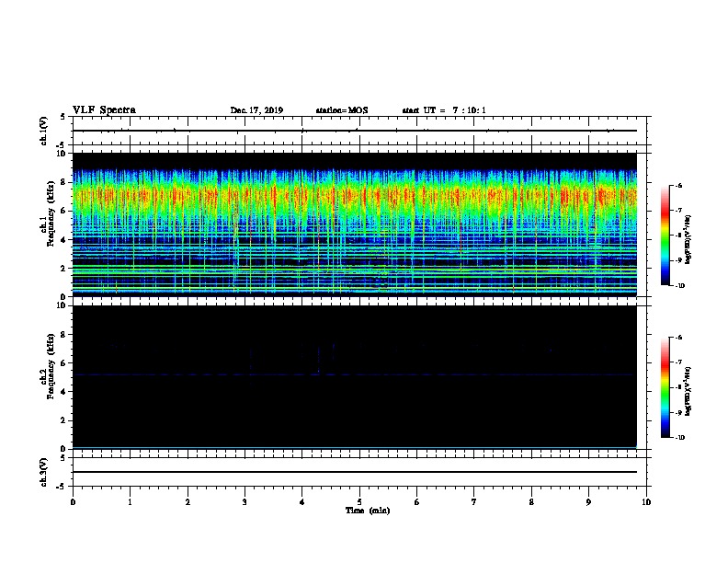Viewport: 728px width, 563px height.
Task: Click the "Time (min)" axis label
Action: click(368, 511)
